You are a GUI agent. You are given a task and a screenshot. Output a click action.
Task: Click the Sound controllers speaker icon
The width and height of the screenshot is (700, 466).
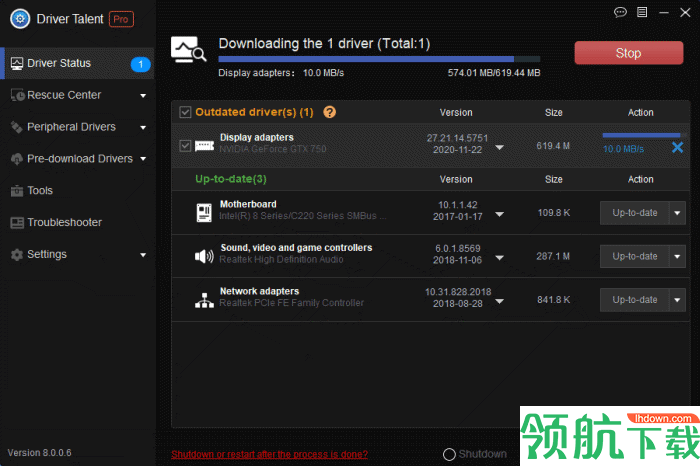204,256
